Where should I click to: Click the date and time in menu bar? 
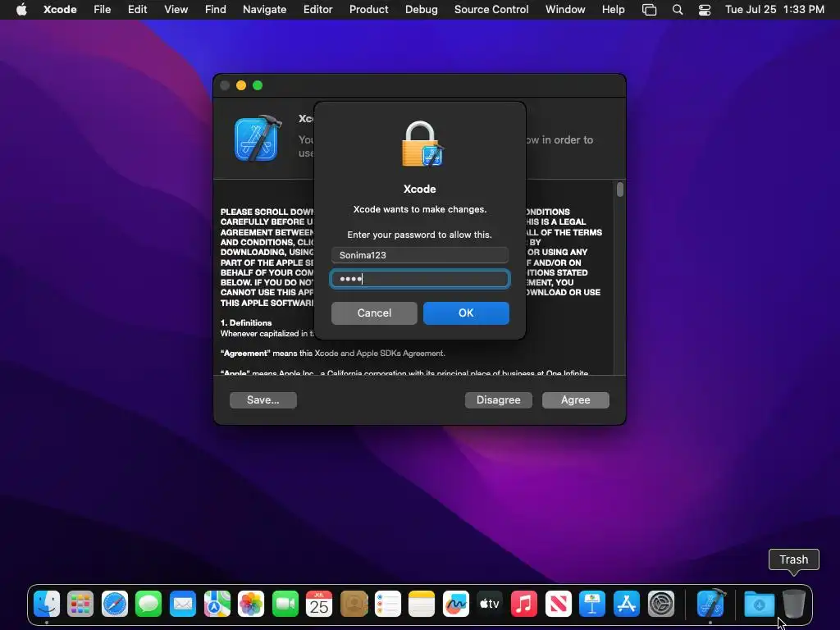pyautogui.click(x=774, y=10)
